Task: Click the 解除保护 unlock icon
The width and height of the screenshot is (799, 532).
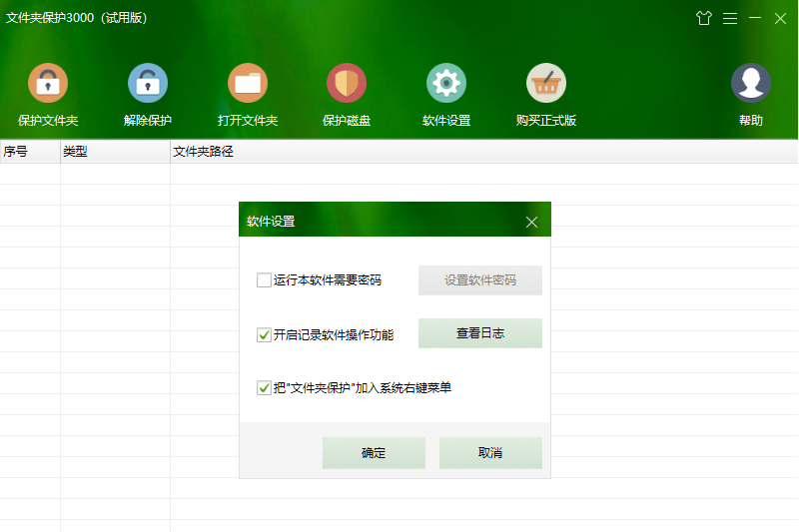Action: point(148,84)
